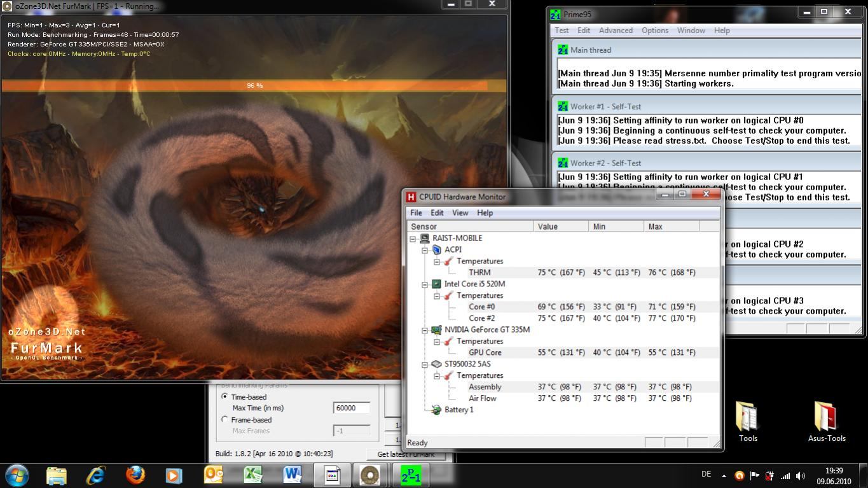The image size is (868, 488).
Task: Click the FurMark 96% progress bar
Action: click(x=254, y=85)
